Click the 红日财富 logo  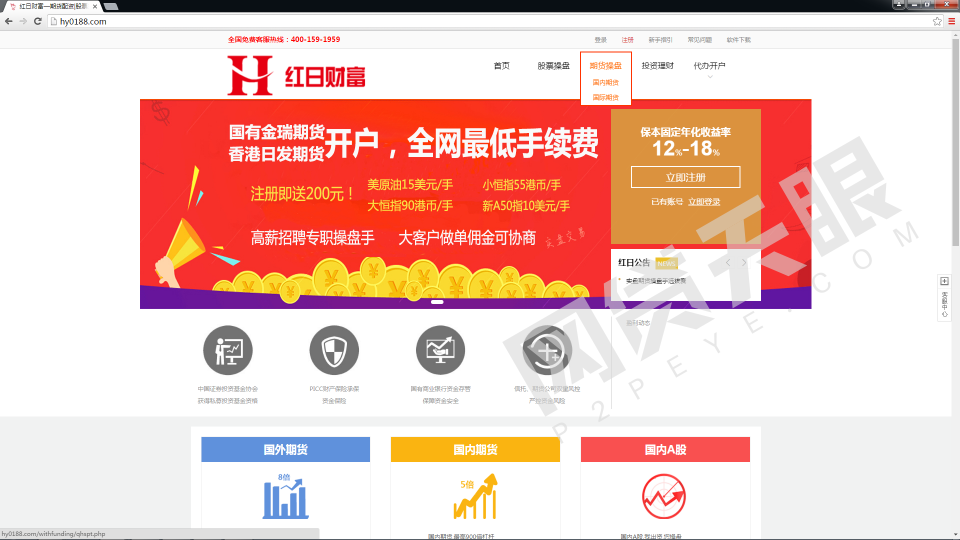(x=296, y=76)
